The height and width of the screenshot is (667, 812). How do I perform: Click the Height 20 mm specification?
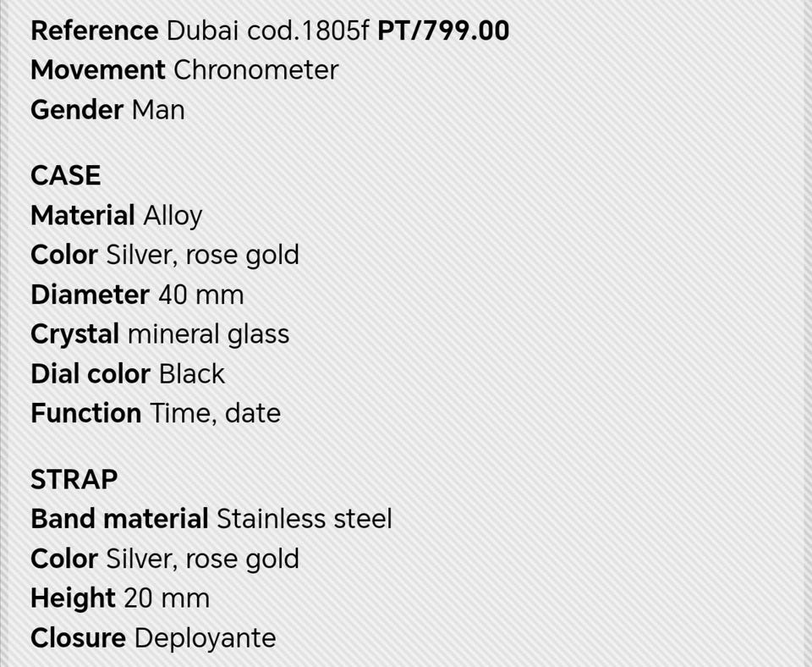(120, 598)
